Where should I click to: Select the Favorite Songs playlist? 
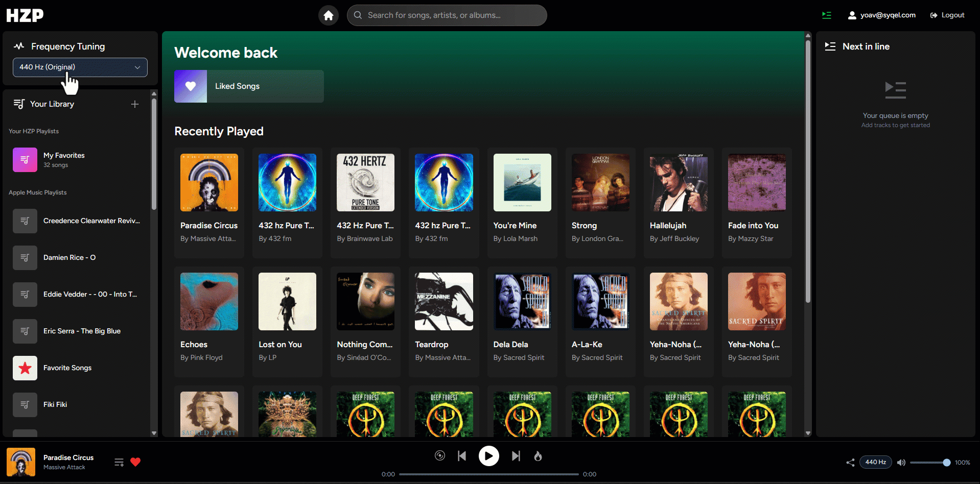coord(67,368)
